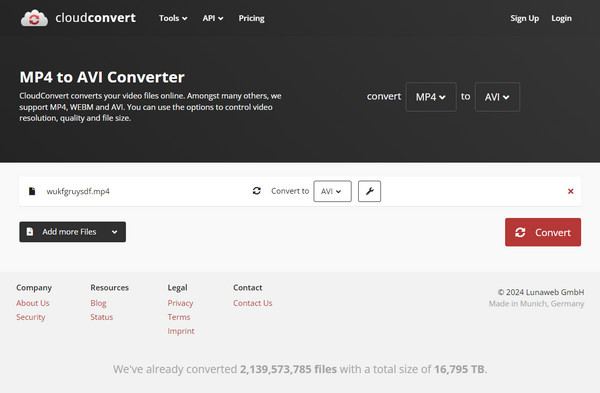This screenshot has width=600, height=393.
Task: Select the wukfgruysdf.mp4 file name
Action: tap(78, 191)
